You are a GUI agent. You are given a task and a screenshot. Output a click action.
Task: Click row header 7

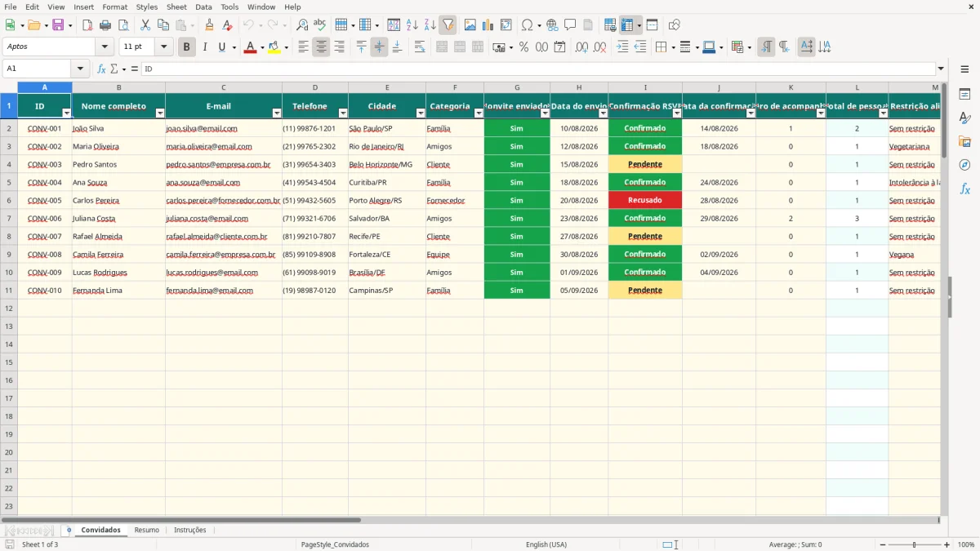point(9,219)
